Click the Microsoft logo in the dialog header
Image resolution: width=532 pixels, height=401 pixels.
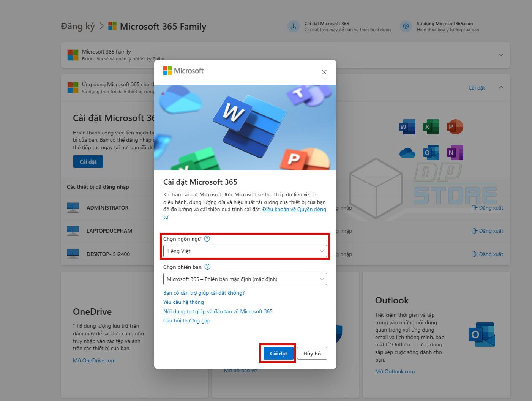point(183,71)
